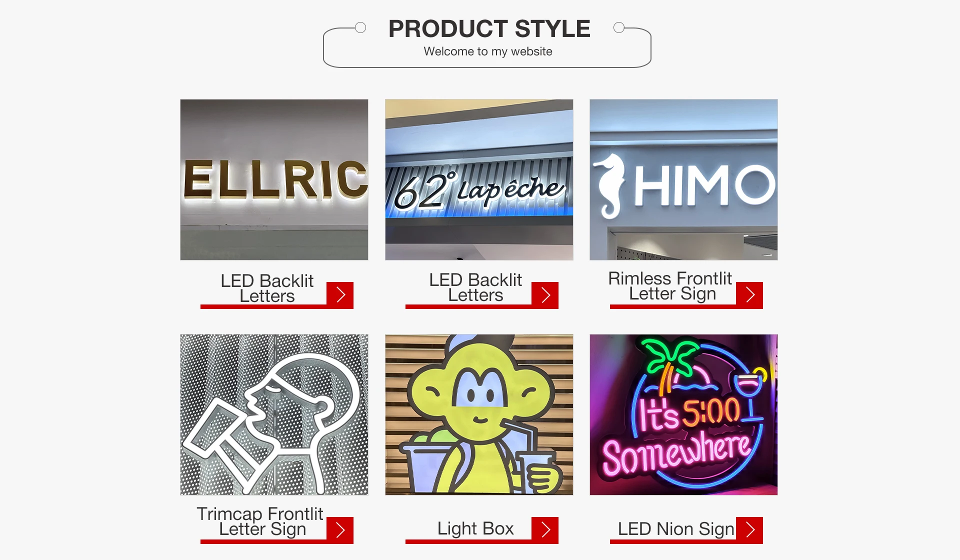Open the 62° Lapêche sign photo
The image size is (960, 560).
pyautogui.click(x=479, y=179)
